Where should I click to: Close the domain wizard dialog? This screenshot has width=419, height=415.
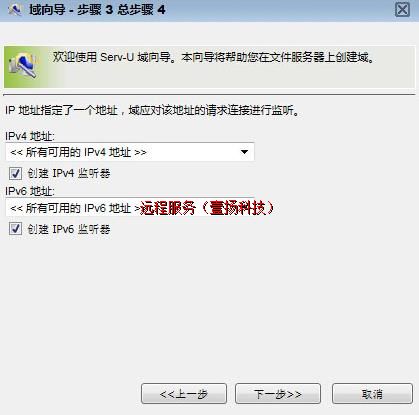(x=402, y=10)
